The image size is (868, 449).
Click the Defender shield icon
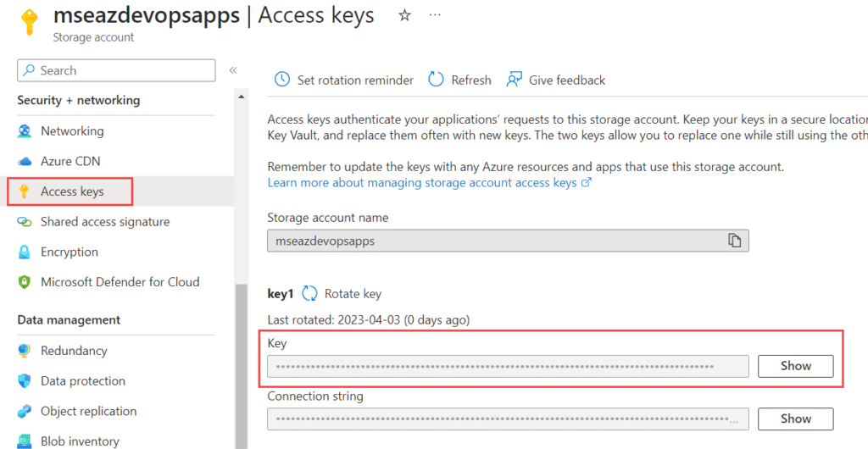(x=25, y=282)
